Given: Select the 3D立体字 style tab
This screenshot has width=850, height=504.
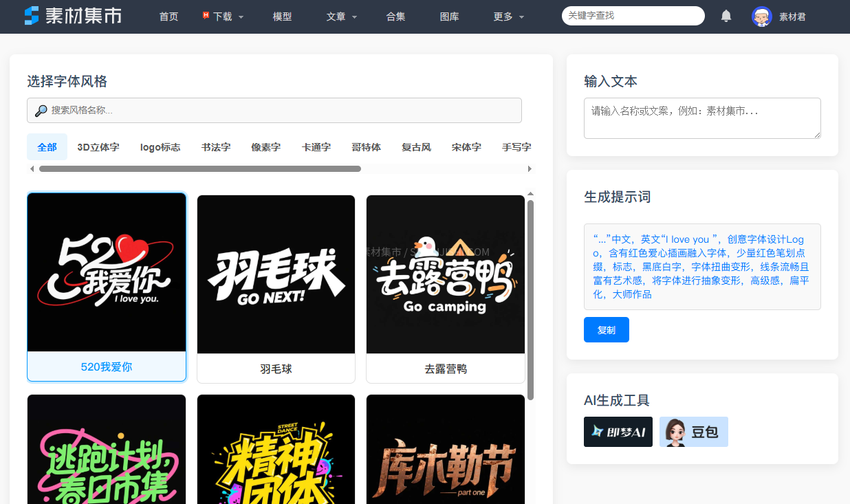Looking at the screenshot, I should tap(98, 147).
